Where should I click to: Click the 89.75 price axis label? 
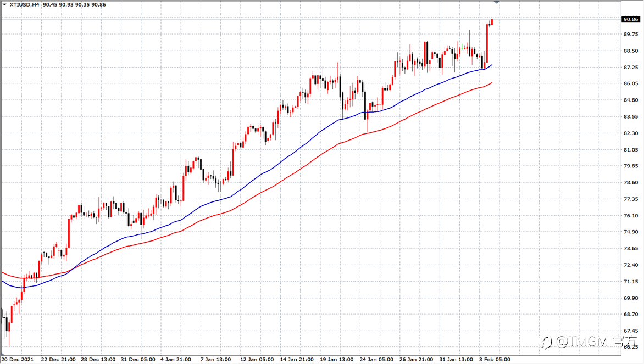631,35
